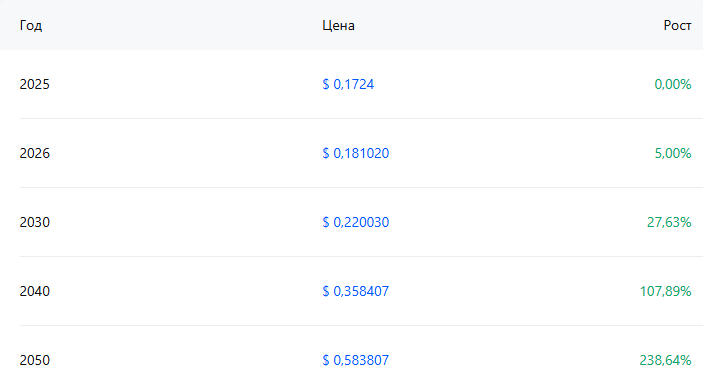Click the 238,64% growth value
This screenshot has height=382, width=703.
[x=665, y=360]
